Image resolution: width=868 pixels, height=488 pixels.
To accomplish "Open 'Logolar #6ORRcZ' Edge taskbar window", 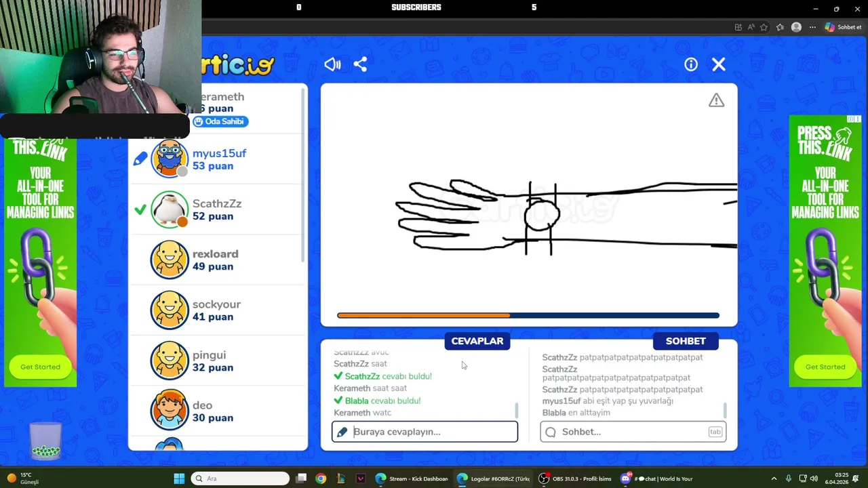I will coord(493,479).
